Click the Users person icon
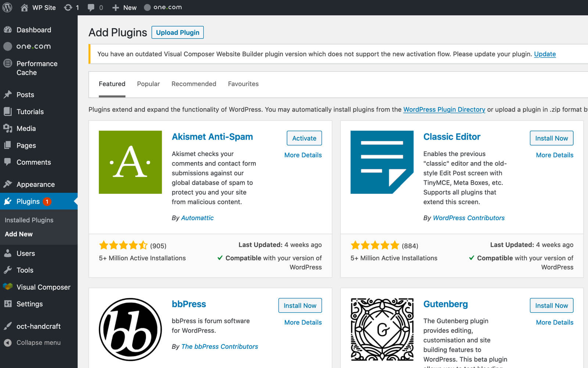Image resolution: width=588 pixels, height=368 pixels. pyautogui.click(x=8, y=253)
